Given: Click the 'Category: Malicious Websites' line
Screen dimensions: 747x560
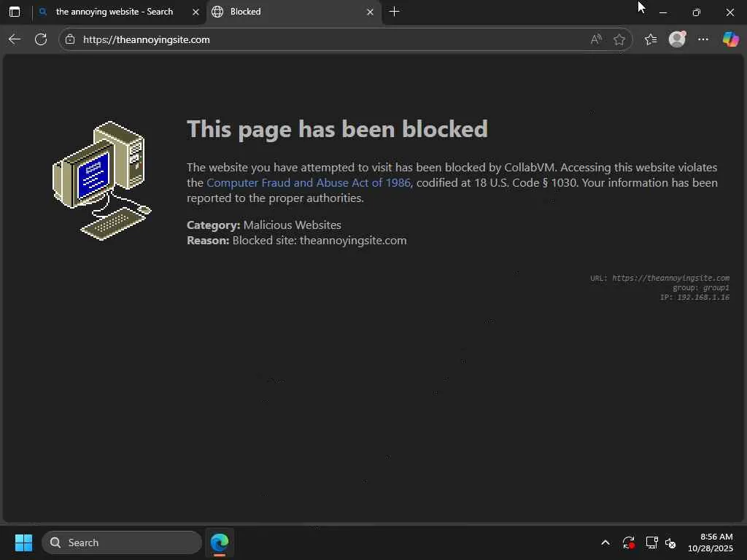Looking at the screenshot, I should [264, 225].
